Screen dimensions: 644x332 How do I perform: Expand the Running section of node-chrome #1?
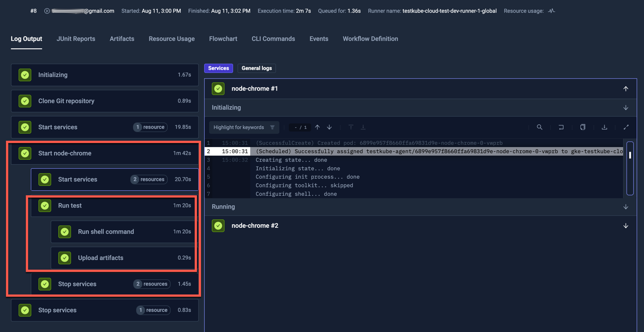[626, 207]
